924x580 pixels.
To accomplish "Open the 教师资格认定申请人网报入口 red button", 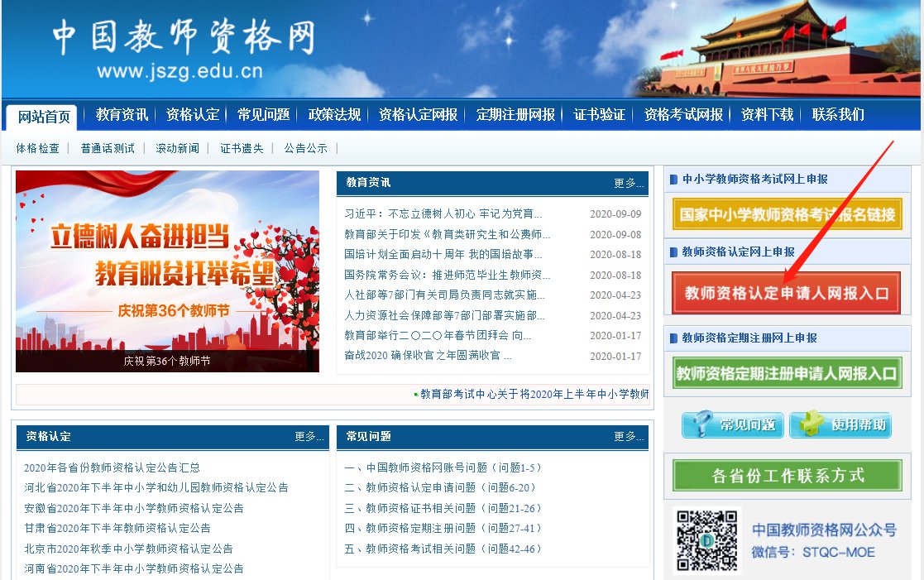I will point(786,293).
